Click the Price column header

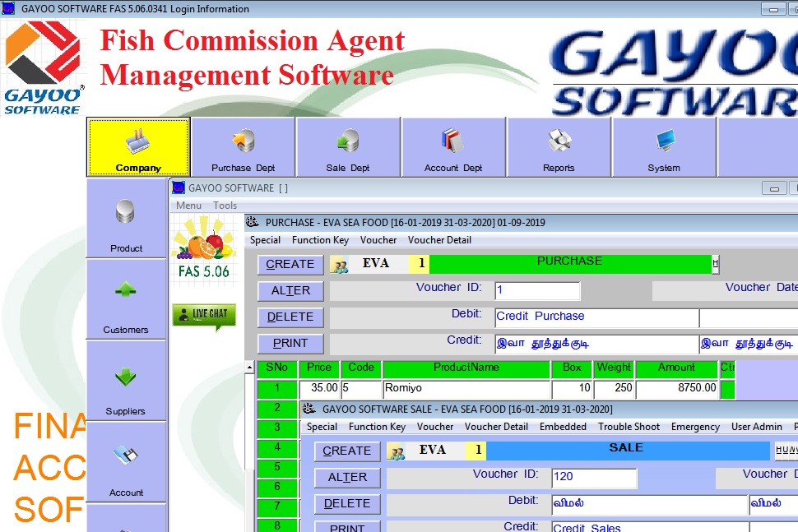coord(319,368)
